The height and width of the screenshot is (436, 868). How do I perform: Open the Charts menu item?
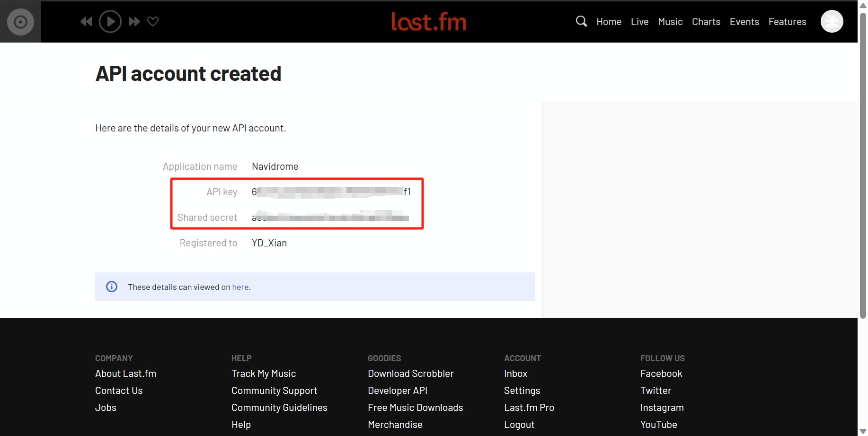(x=706, y=22)
